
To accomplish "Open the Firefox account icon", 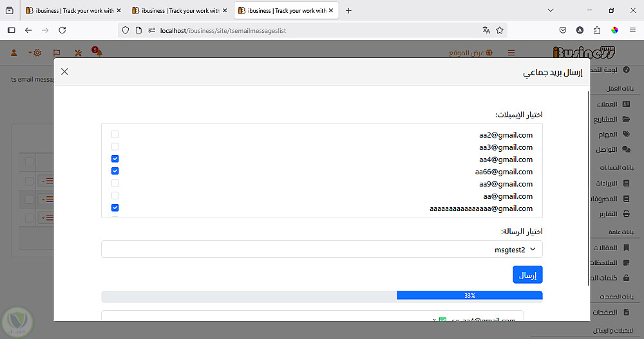I will (x=580, y=30).
